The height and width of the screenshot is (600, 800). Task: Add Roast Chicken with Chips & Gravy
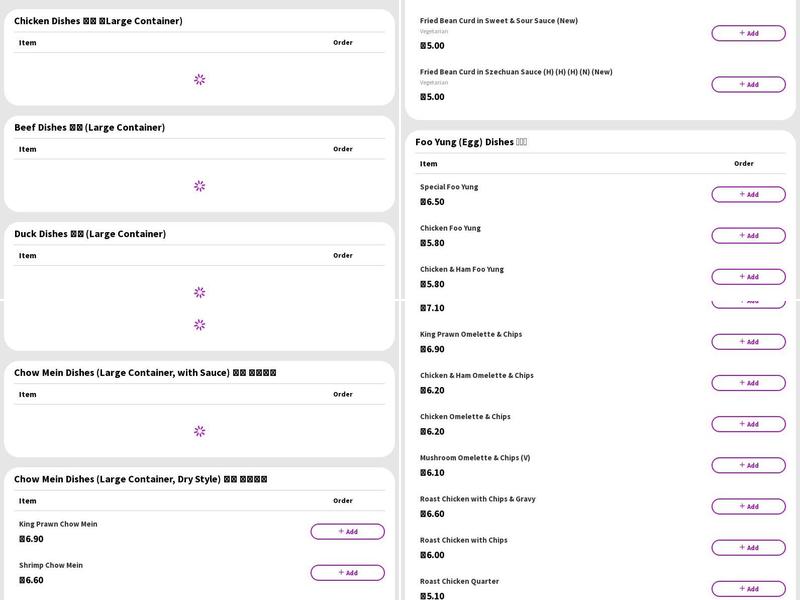748,506
